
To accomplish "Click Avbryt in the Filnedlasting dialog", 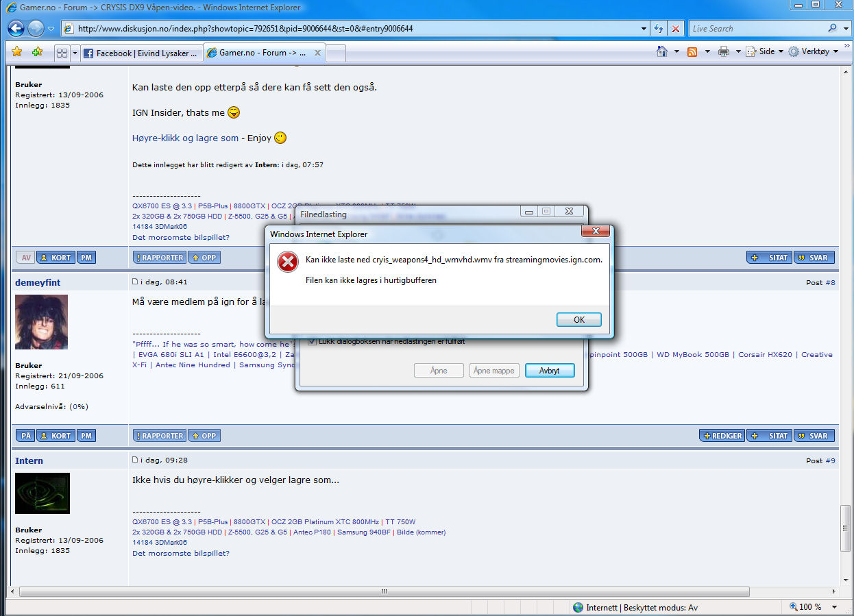I will coord(550,371).
